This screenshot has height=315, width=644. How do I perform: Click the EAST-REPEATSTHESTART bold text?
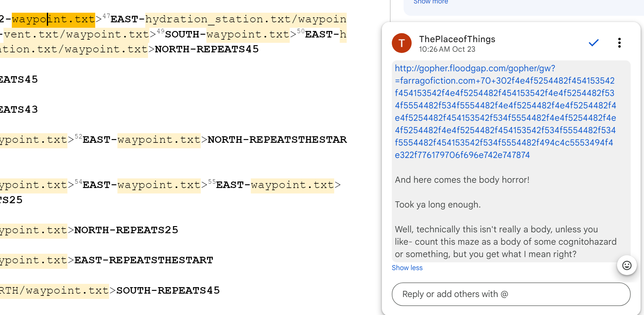[144, 260]
